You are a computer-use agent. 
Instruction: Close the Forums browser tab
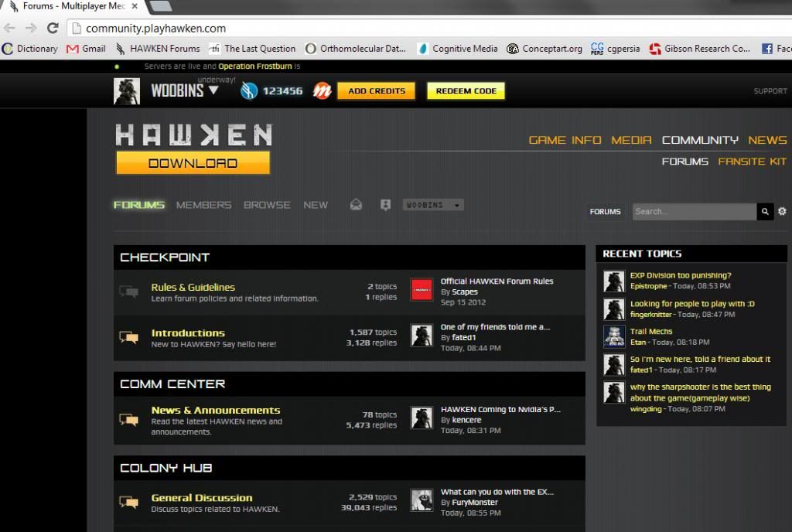[135, 6]
